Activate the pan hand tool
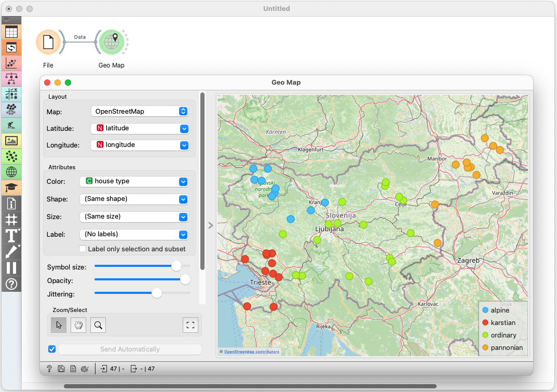Image resolution: width=557 pixels, height=392 pixels. (x=78, y=325)
